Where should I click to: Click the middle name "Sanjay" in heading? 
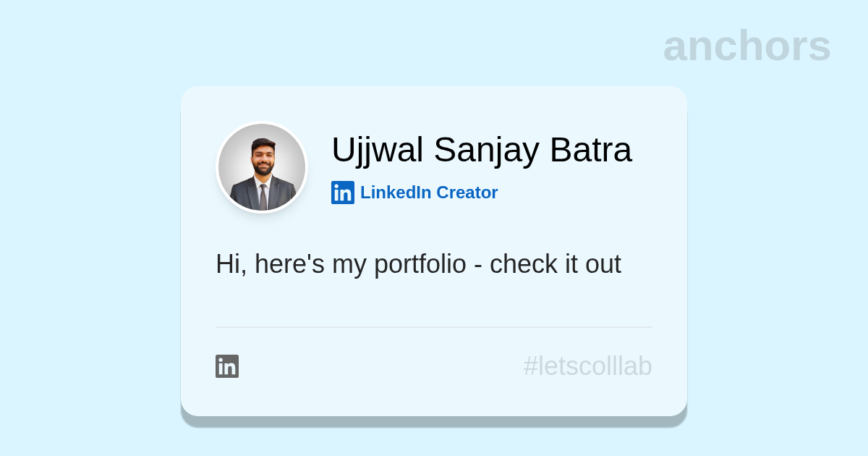486,150
